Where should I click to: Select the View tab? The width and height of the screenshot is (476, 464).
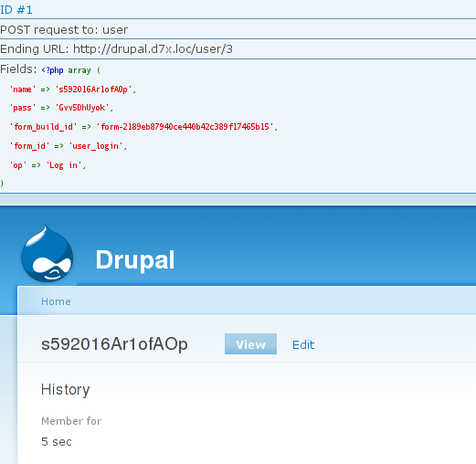pyautogui.click(x=250, y=344)
